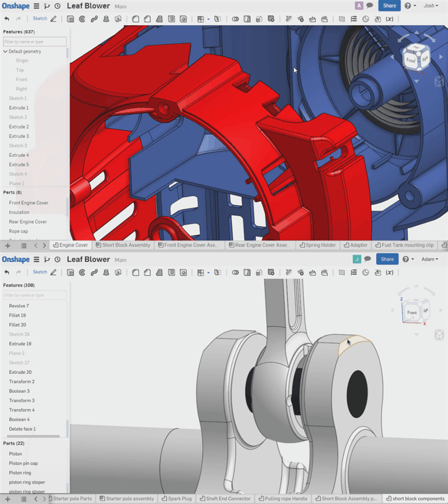The height and width of the screenshot is (504, 448).
Task: Collapse the Default geometry tree node
Action: tap(4, 51)
